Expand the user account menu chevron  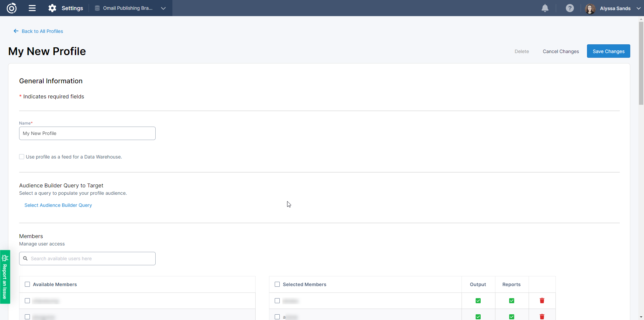pos(638,8)
